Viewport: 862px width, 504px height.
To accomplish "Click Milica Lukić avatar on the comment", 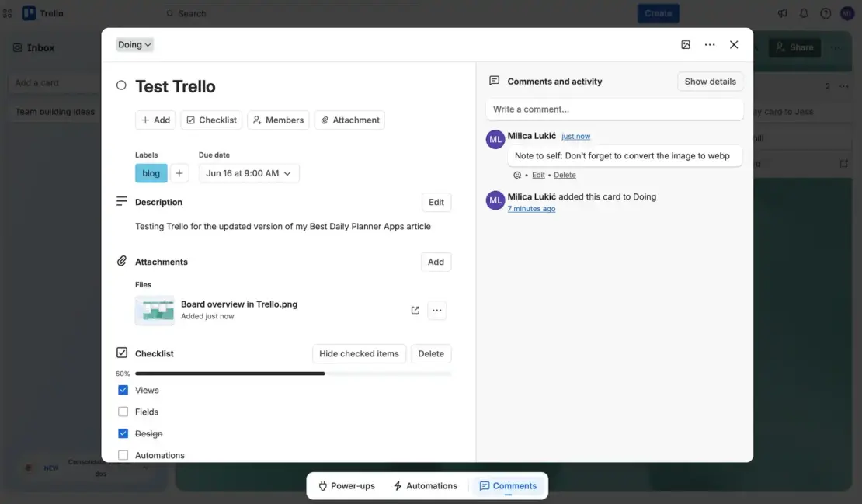I will 495,139.
